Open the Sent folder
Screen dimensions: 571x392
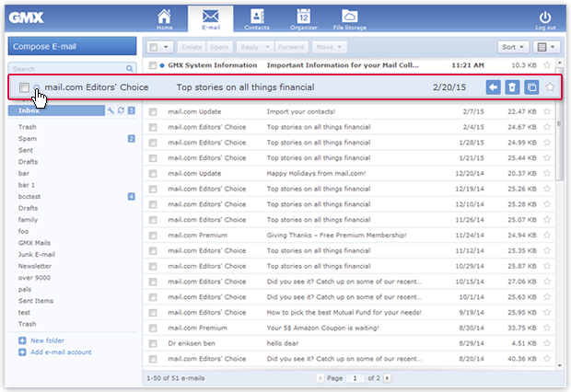point(26,150)
